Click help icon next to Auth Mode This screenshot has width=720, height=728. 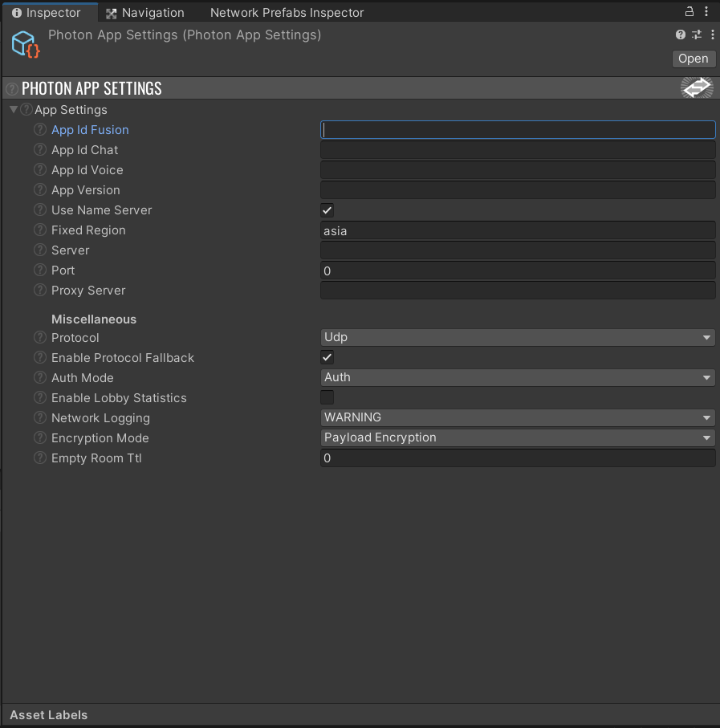40,377
